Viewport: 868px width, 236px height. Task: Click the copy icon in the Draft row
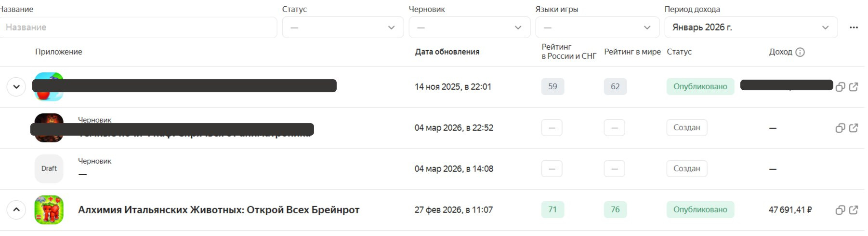pyautogui.click(x=840, y=169)
